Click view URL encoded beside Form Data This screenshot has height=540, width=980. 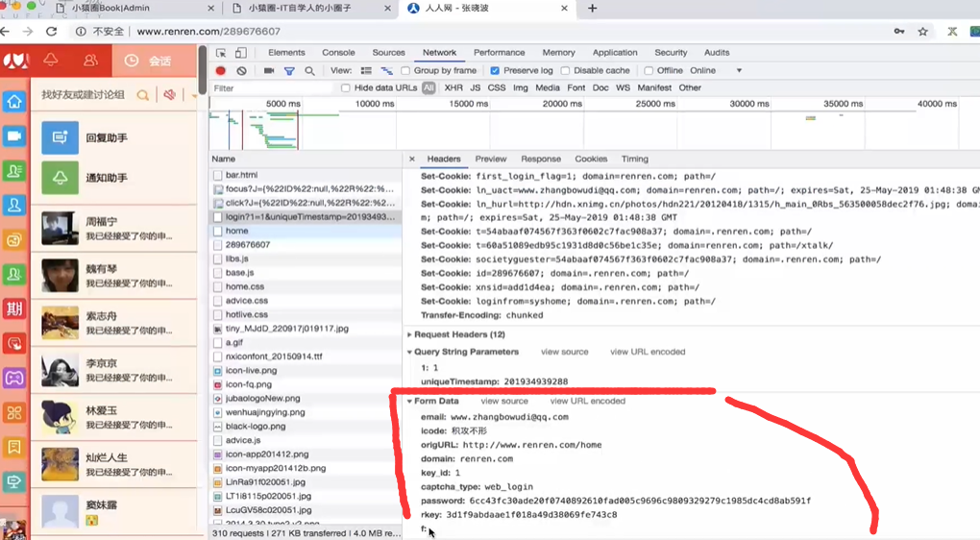pos(587,402)
